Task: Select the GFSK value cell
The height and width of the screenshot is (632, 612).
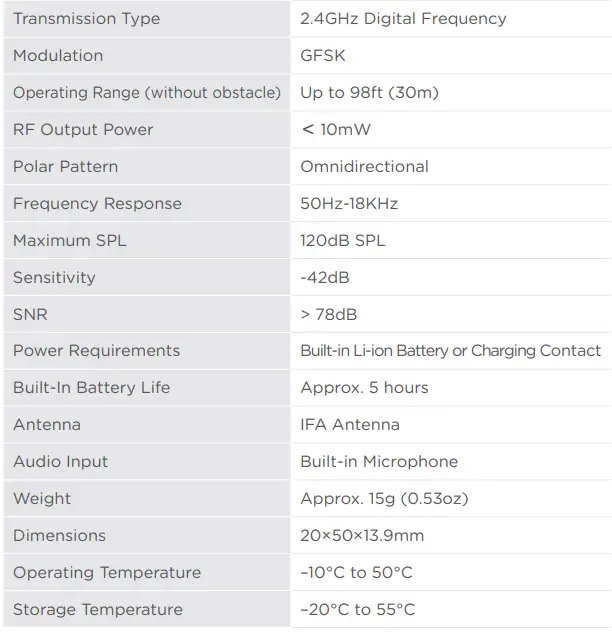Action: (x=323, y=56)
